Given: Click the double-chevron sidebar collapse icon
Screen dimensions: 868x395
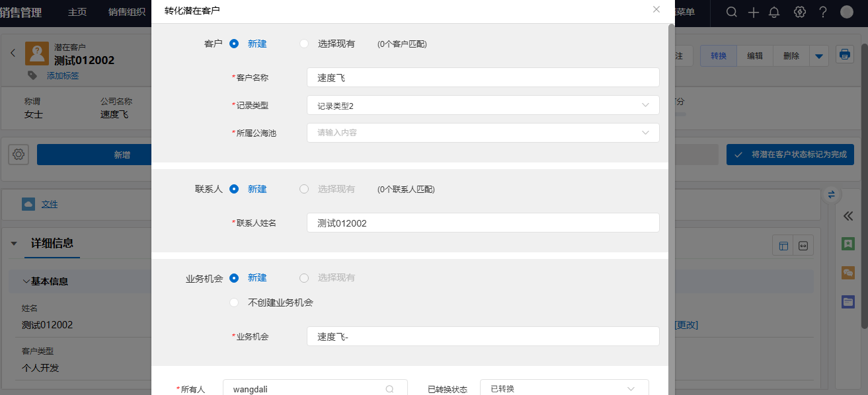Looking at the screenshot, I should click(848, 216).
